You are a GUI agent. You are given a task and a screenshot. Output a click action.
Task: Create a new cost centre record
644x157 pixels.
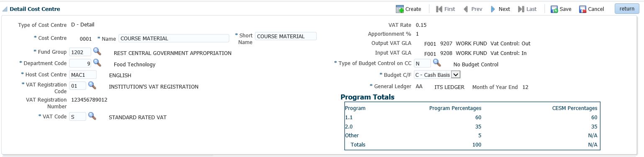(x=408, y=9)
